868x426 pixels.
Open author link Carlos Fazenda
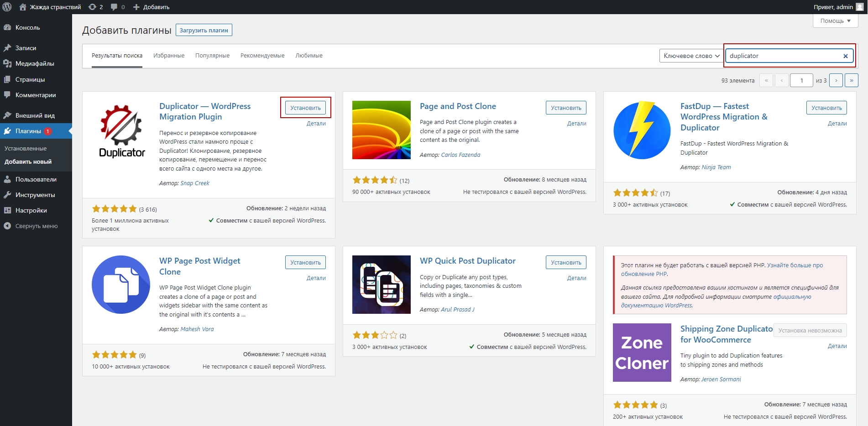[x=460, y=155]
